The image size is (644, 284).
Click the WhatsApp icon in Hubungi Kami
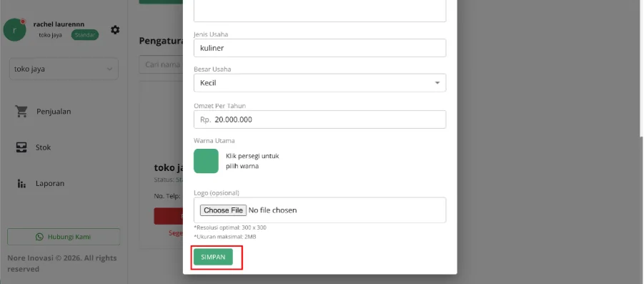39,237
